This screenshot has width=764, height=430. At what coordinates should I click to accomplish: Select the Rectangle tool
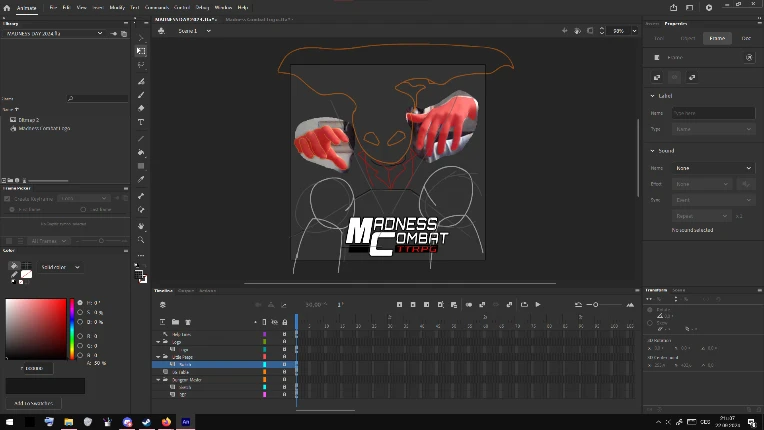[x=141, y=166]
